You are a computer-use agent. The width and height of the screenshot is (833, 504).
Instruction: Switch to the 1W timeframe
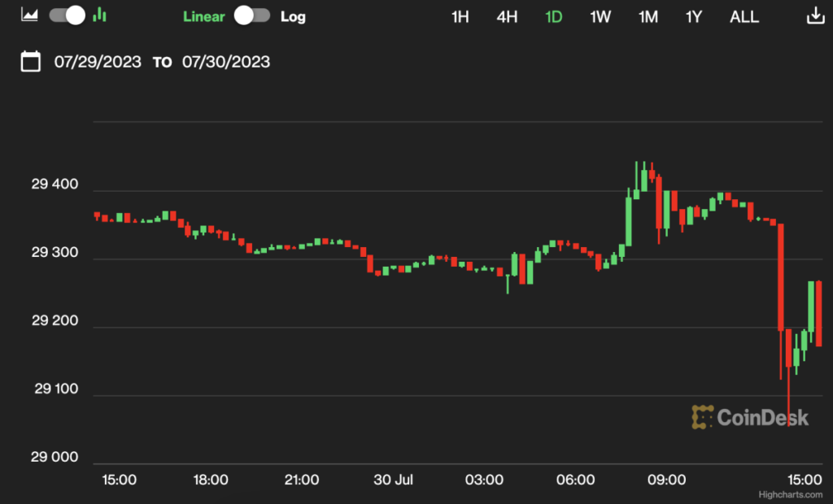[600, 16]
